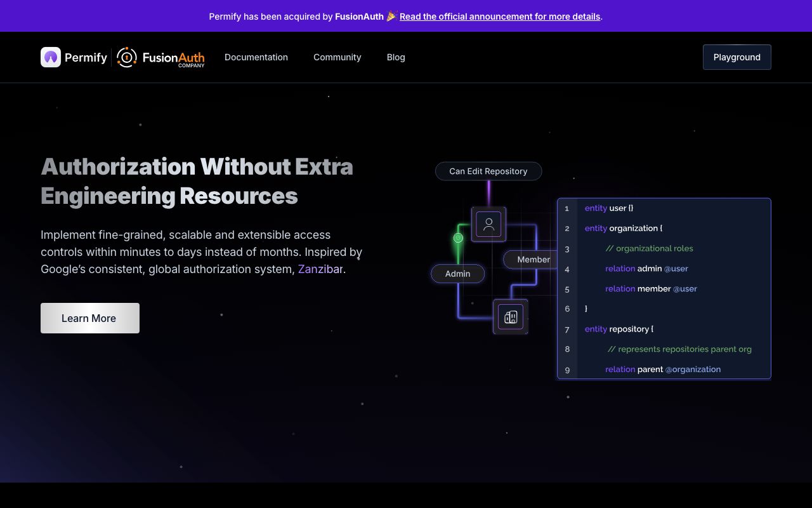Visit the Blog from navigation
This screenshot has width=812, height=508.
[396, 57]
